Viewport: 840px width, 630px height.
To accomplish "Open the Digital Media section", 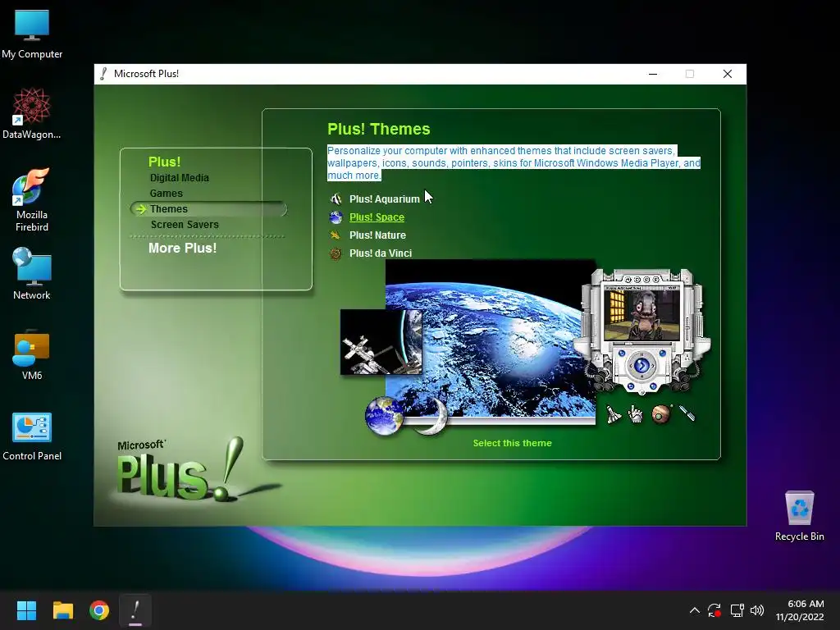I will click(x=180, y=178).
